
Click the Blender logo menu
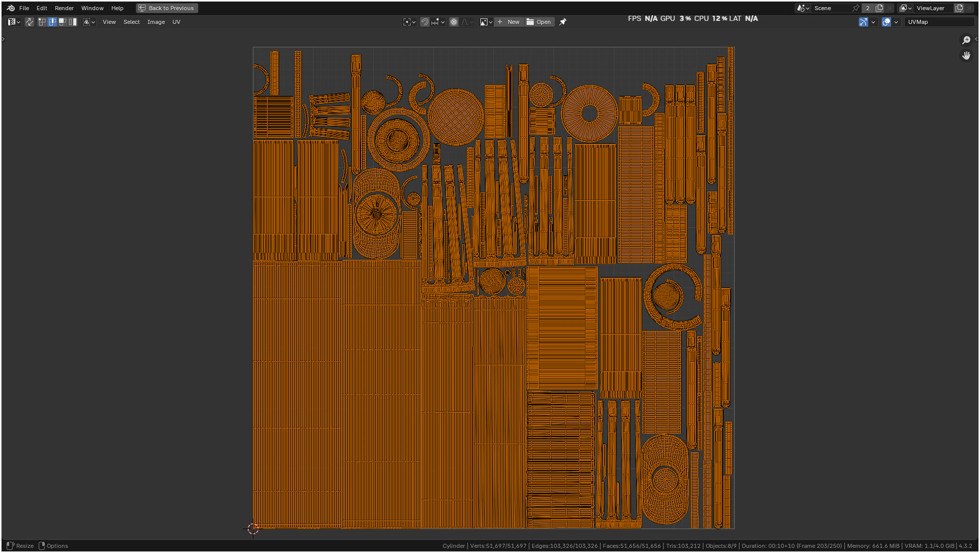coord(11,8)
